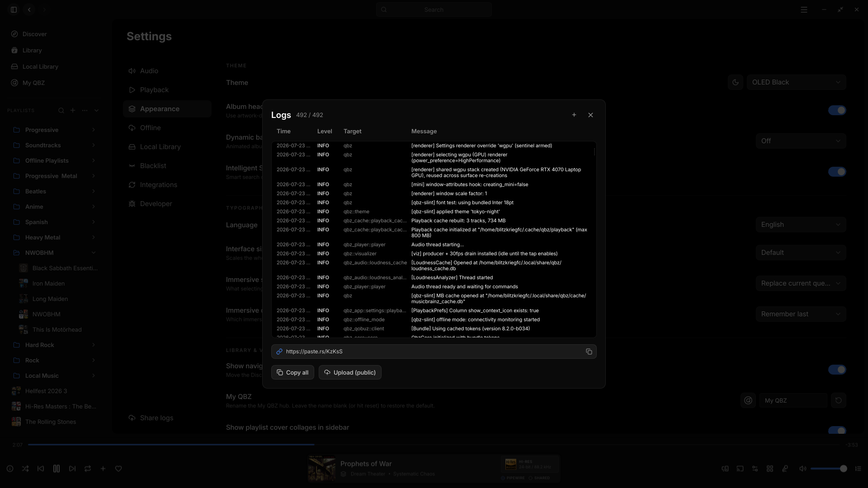
Task: Click the Prophets of War album thumbnail
Action: 321,469
